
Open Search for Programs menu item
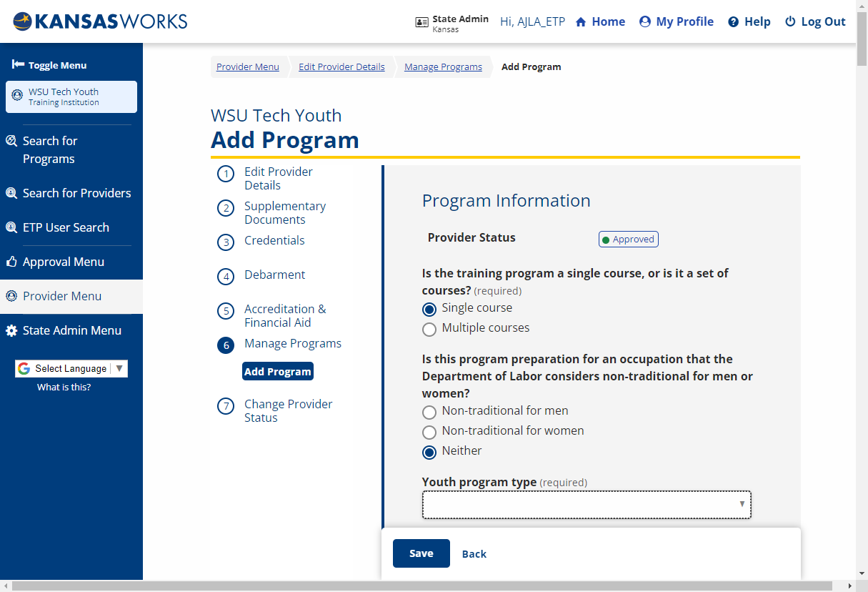coord(71,150)
